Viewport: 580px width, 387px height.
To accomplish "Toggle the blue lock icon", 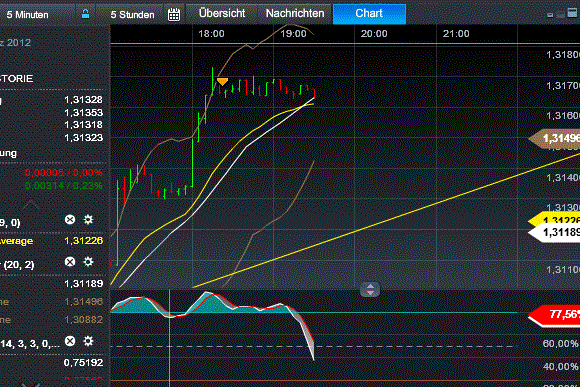I will tap(85, 14).
